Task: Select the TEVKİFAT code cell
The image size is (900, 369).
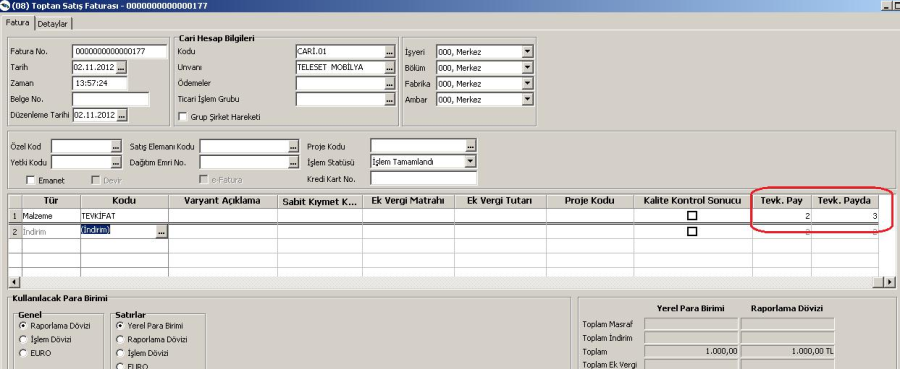Action: (x=124, y=216)
